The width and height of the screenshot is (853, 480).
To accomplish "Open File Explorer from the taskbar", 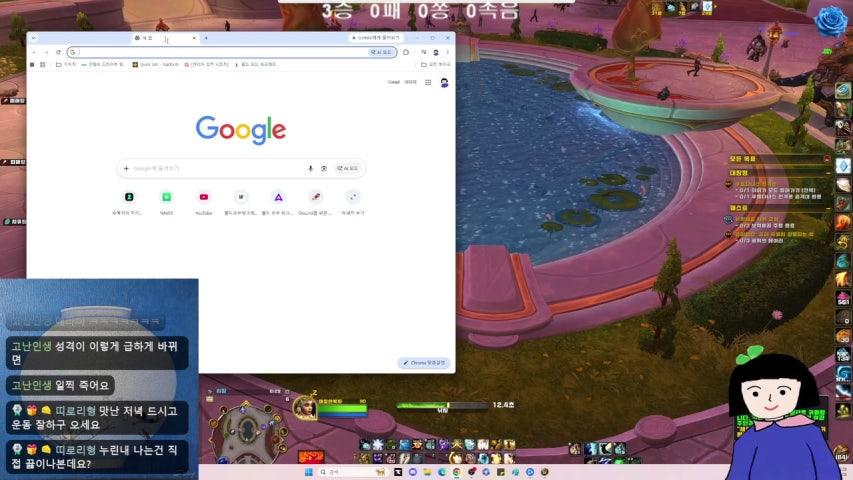I will coord(428,472).
